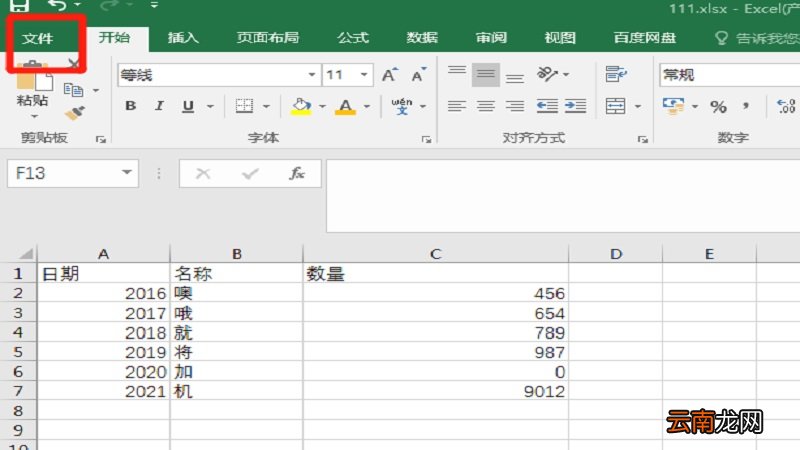Open the 百度网盘 ribbon tab

[x=644, y=38]
